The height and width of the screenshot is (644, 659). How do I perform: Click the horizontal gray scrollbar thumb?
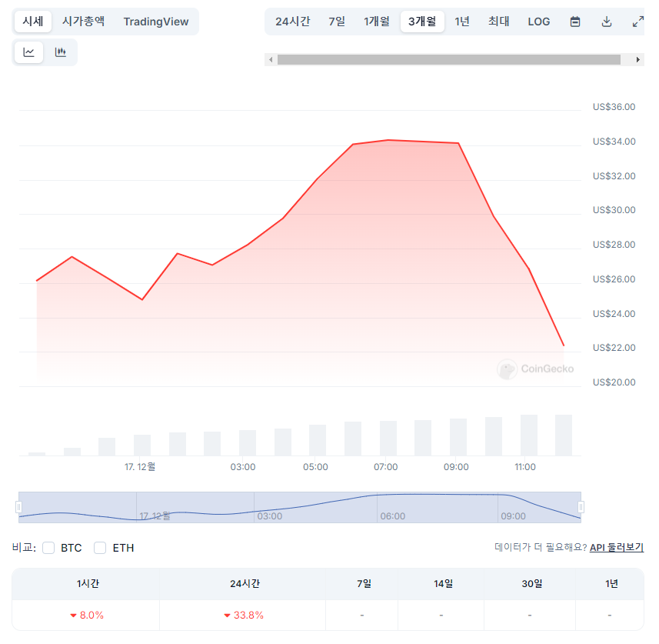click(x=449, y=60)
